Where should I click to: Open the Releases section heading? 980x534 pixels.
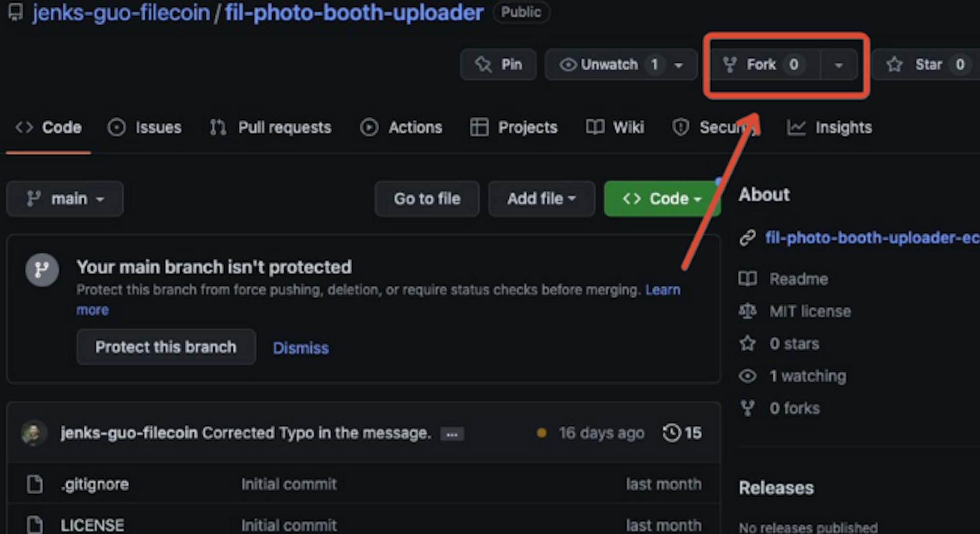[x=776, y=488]
